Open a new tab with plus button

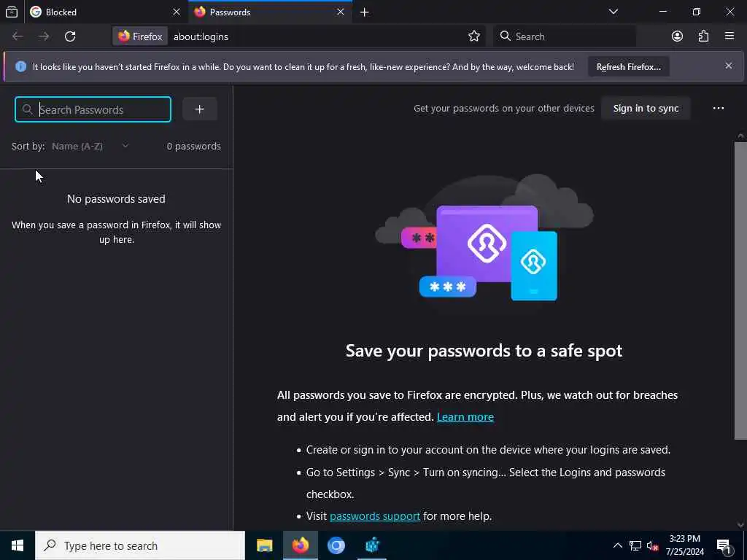pyautogui.click(x=365, y=12)
